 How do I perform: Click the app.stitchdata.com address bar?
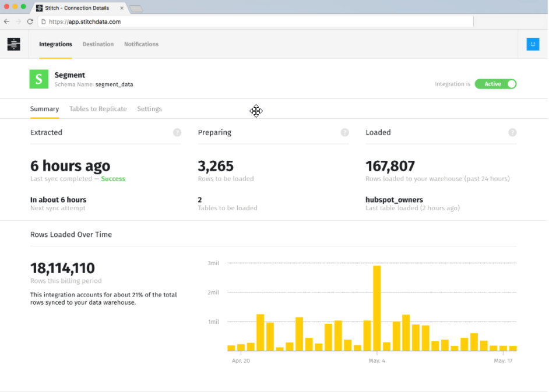tap(255, 22)
